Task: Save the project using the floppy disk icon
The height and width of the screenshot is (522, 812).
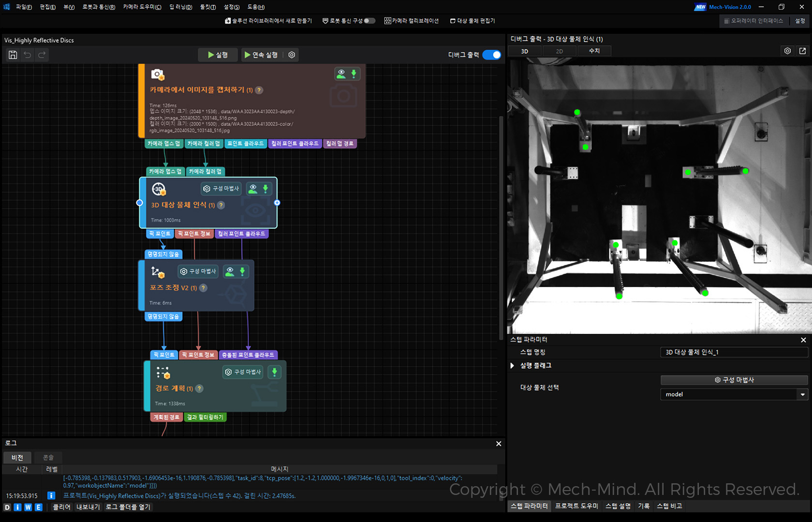Action: coord(13,55)
